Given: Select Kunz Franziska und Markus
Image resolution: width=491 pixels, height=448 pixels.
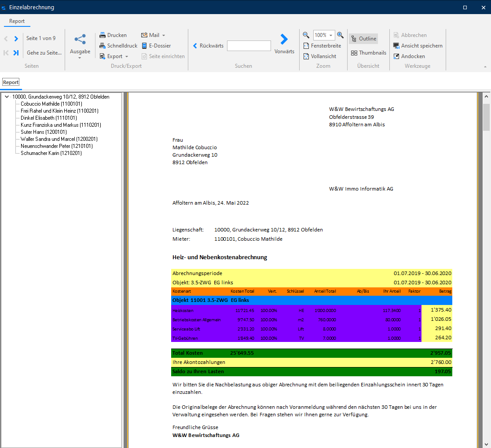Looking at the screenshot, I should 61,125.
